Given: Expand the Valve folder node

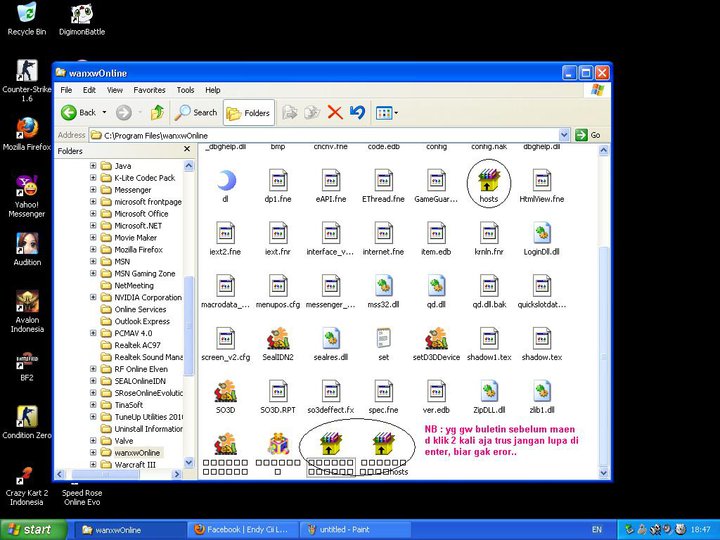Looking at the screenshot, I should tap(93, 440).
